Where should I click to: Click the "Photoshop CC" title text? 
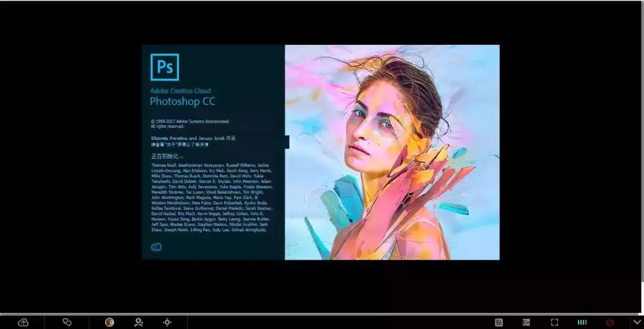point(182,102)
